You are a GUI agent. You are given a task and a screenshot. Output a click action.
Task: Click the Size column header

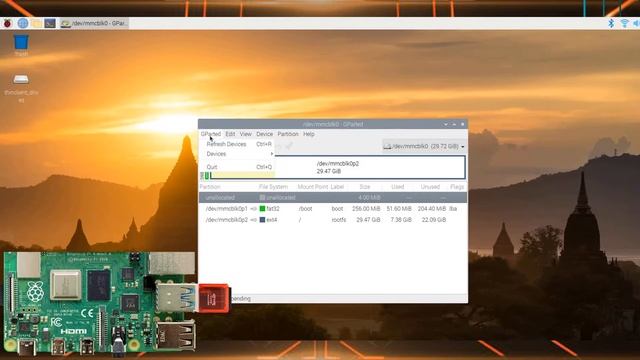[365, 187]
